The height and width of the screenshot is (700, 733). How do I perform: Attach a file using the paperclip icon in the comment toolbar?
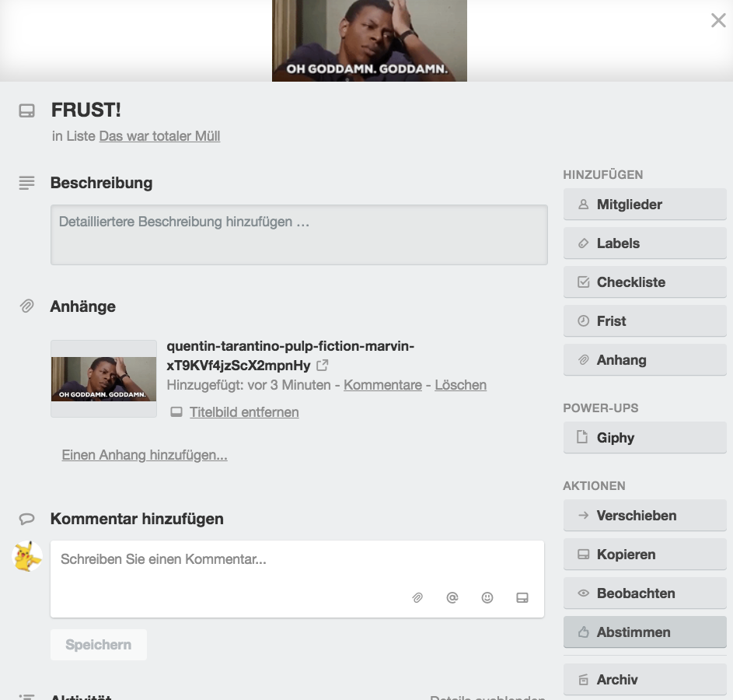[417, 597]
